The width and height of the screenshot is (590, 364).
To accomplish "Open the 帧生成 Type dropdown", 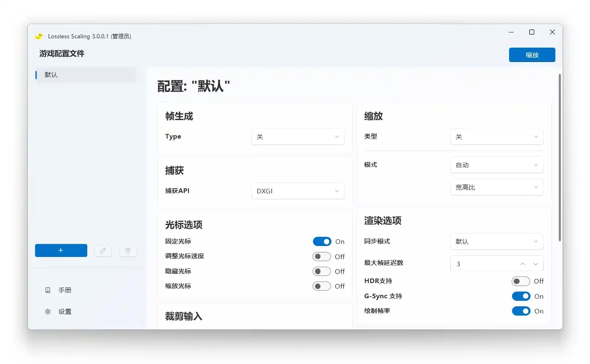I will tap(298, 137).
